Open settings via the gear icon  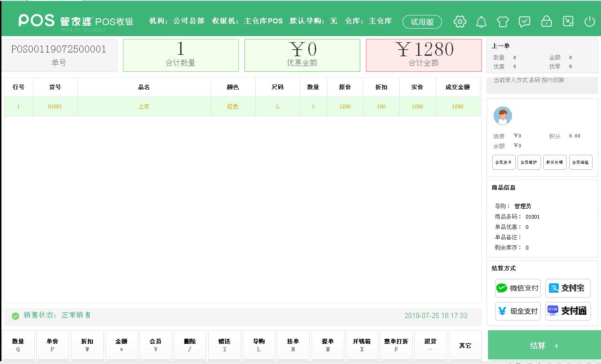[x=460, y=22]
